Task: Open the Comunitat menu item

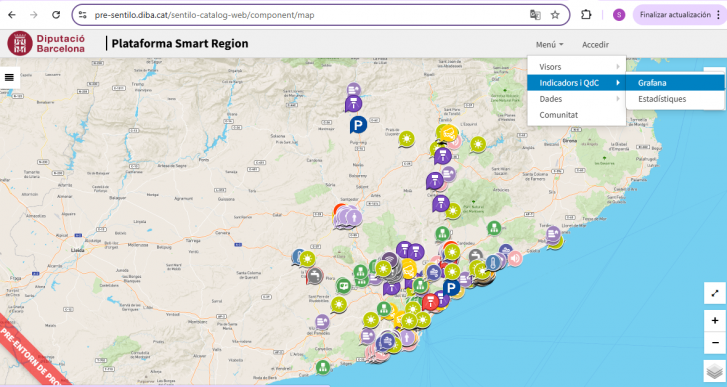Action: point(576,115)
